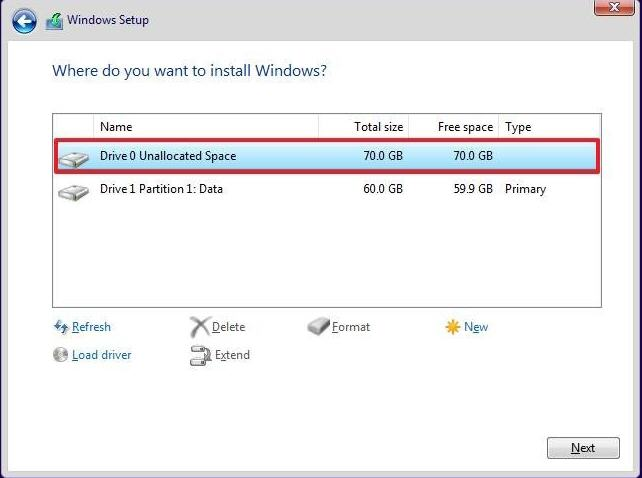Click Drive 0's 70.0 GB free space
The height and width of the screenshot is (478, 642).
[x=473, y=156]
